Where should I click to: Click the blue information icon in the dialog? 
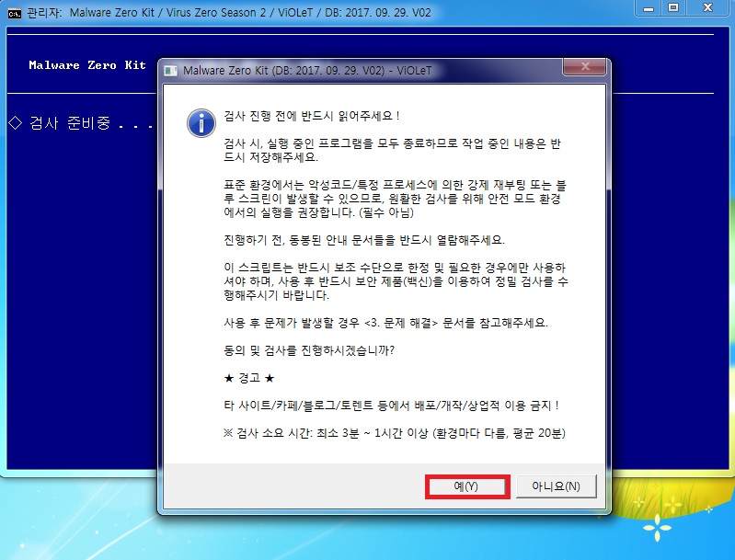pyautogui.click(x=201, y=123)
